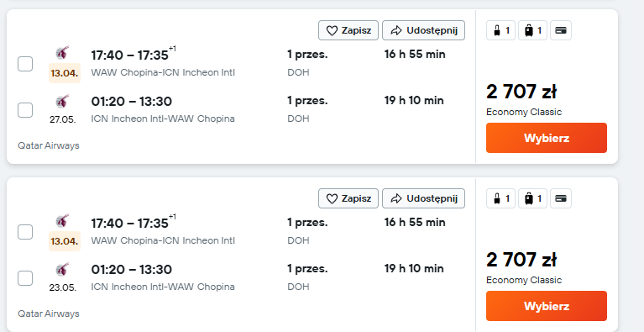Screen dimensions: 644x332
Task: Tick checkbox for first 13.04. outbound flight
Action: point(25,64)
